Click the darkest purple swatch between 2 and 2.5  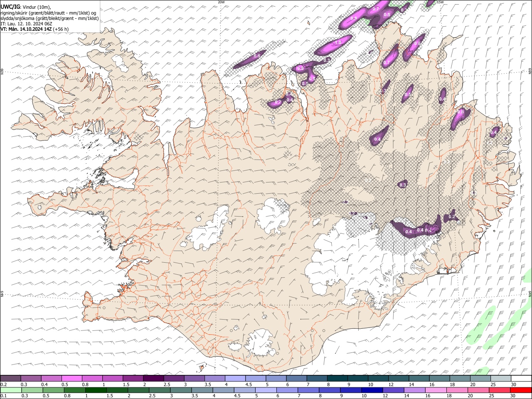click(x=153, y=378)
